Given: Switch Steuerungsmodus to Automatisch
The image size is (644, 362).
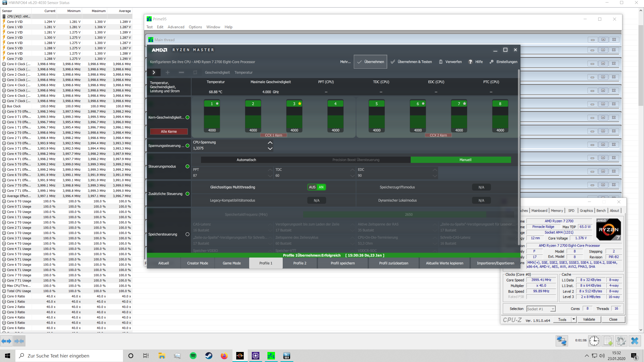Looking at the screenshot, I should coord(246,160).
